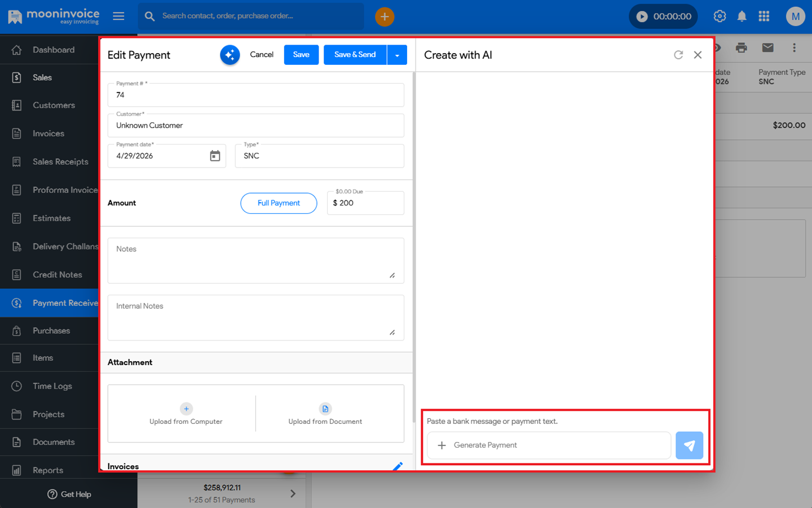
Task: Choose Upload from Computer attachment option
Action: tap(186, 414)
